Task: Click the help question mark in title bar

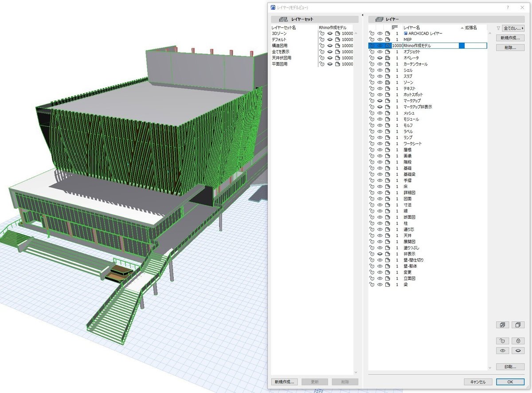Action: tap(508, 8)
